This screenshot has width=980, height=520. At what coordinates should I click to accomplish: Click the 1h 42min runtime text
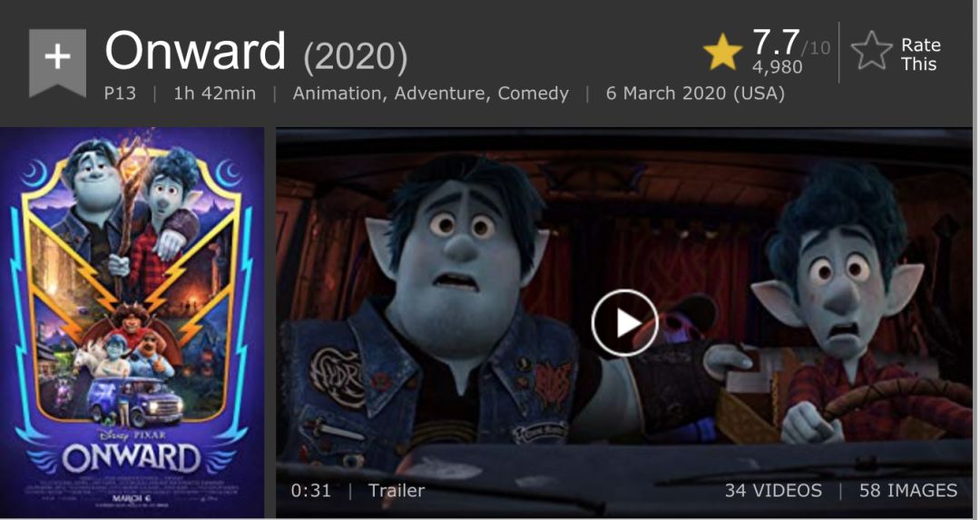click(x=214, y=93)
